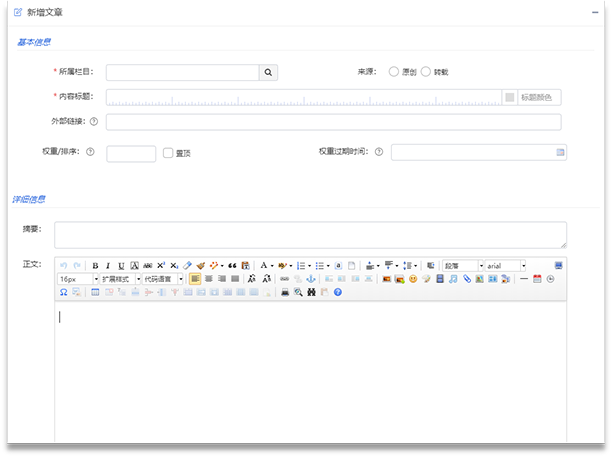Image resolution: width=612 pixels, height=457 pixels.
Task: Open preview with the magnifier icon
Action: [x=298, y=292]
